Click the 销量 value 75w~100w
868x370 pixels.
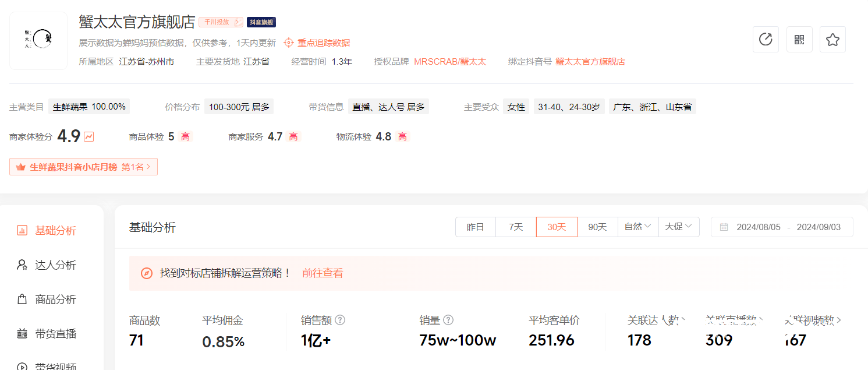click(458, 340)
